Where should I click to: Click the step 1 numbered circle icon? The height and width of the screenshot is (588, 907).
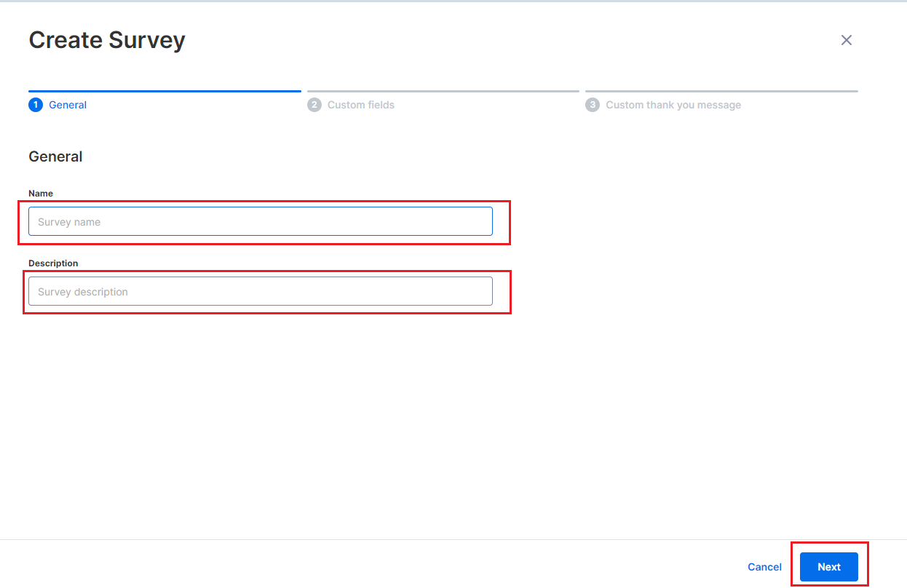[x=36, y=105]
